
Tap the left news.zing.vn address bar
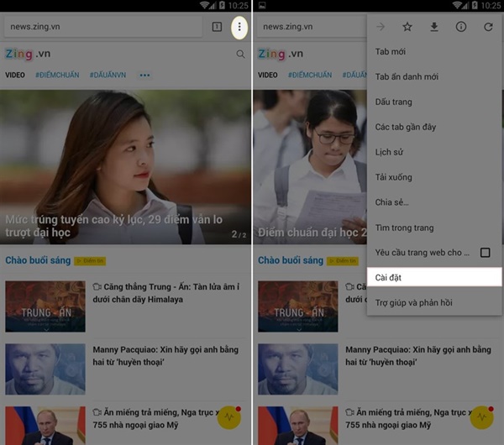[102, 27]
